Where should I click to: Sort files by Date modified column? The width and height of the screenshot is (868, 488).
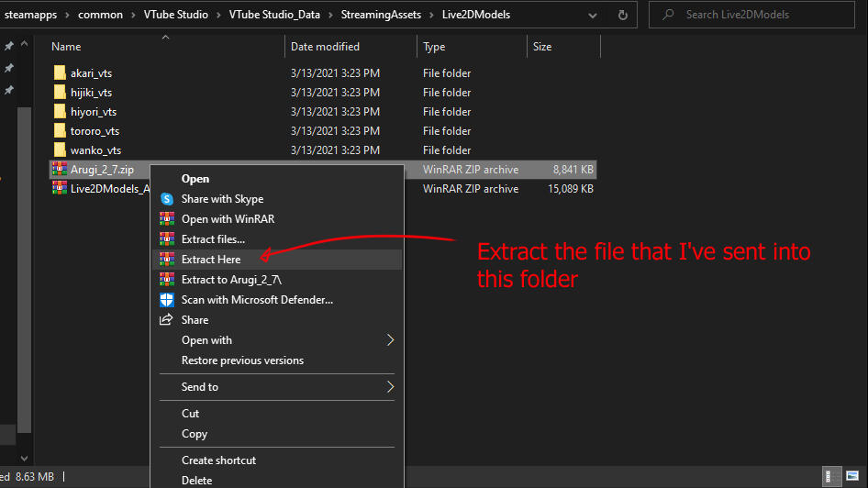click(325, 47)
